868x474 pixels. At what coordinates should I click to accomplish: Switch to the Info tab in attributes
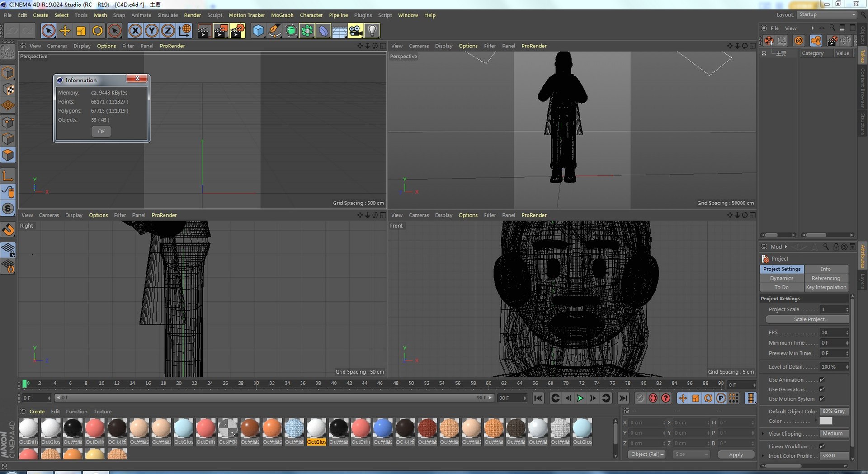(x=826, y=269)
